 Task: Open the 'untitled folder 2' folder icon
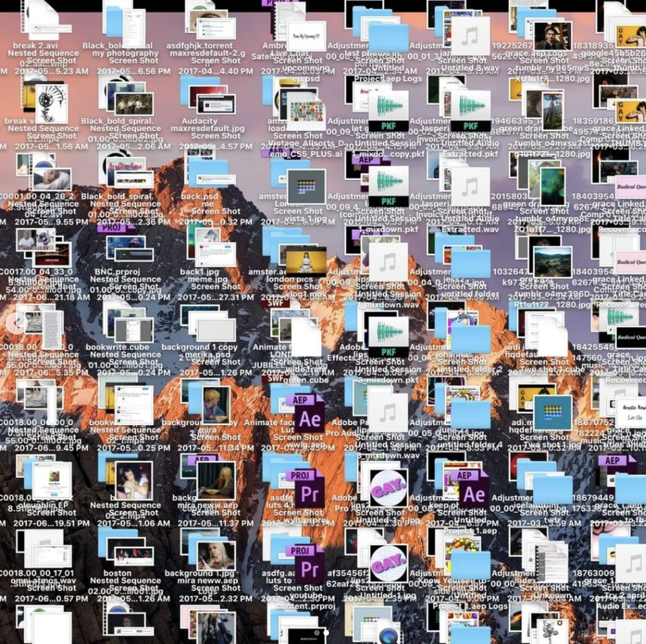470,338
